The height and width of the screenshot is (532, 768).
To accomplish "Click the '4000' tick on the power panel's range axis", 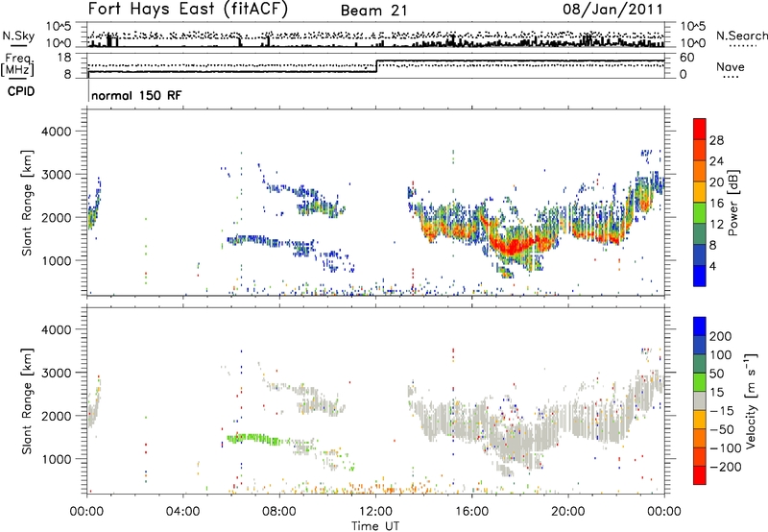I will coord(56,132).
